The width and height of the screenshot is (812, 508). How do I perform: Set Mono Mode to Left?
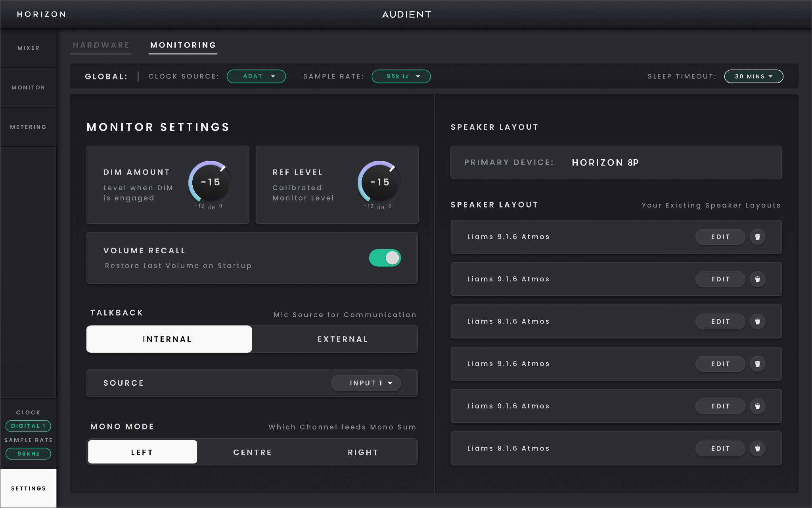click(x=142, y=452)
